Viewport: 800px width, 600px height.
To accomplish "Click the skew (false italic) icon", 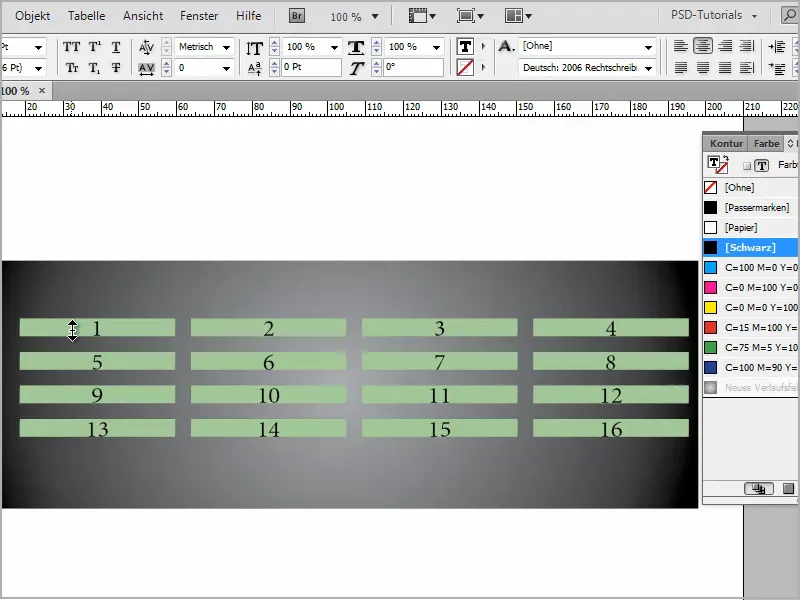I will tap(357, 68).
